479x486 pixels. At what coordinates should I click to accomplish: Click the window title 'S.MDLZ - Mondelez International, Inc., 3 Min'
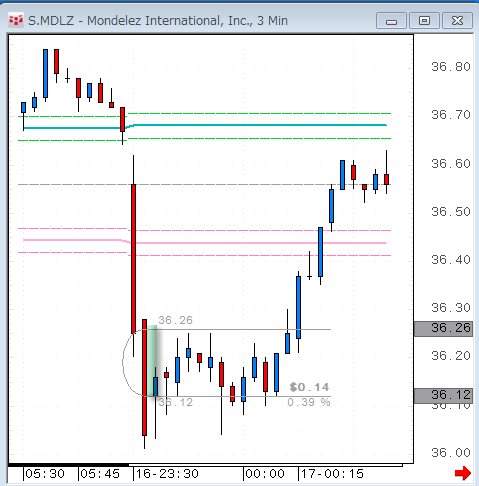click(x=158, y=21)
